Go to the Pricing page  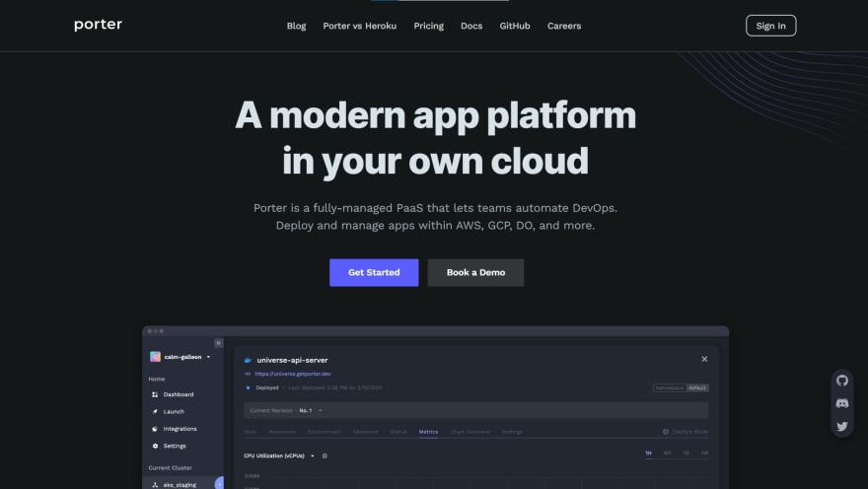428,26
